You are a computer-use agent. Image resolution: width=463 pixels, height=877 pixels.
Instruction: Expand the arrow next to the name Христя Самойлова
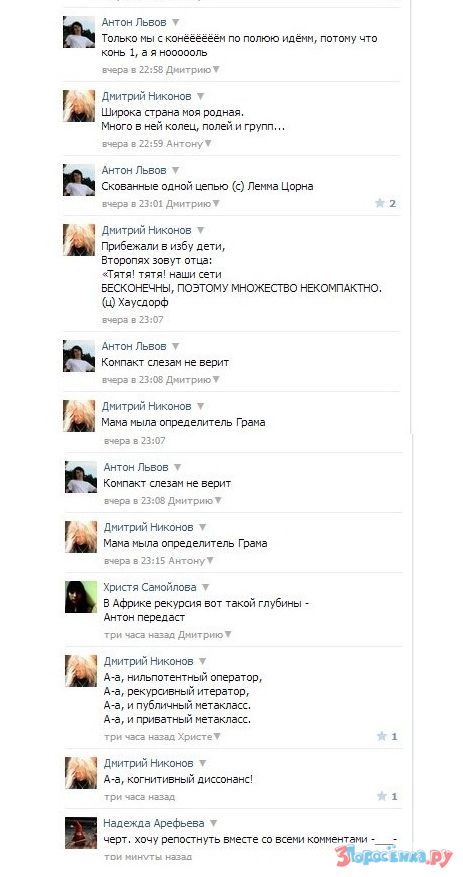coord(205,587)
